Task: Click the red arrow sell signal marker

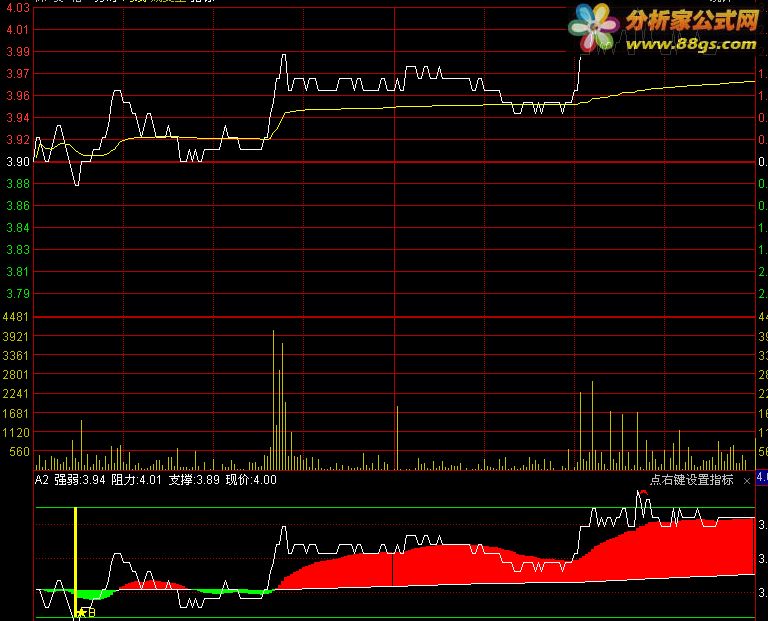Action: tap(644, 492)
